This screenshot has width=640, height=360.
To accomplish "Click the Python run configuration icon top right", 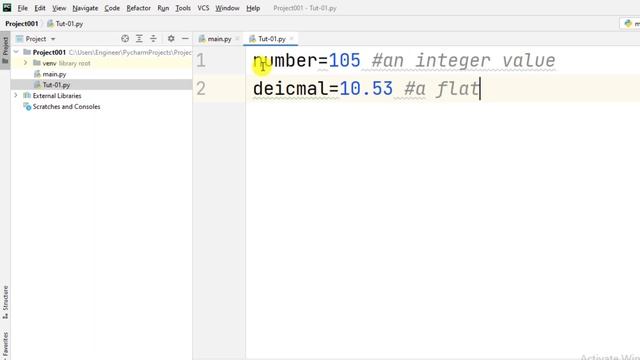I will [628, 24].
